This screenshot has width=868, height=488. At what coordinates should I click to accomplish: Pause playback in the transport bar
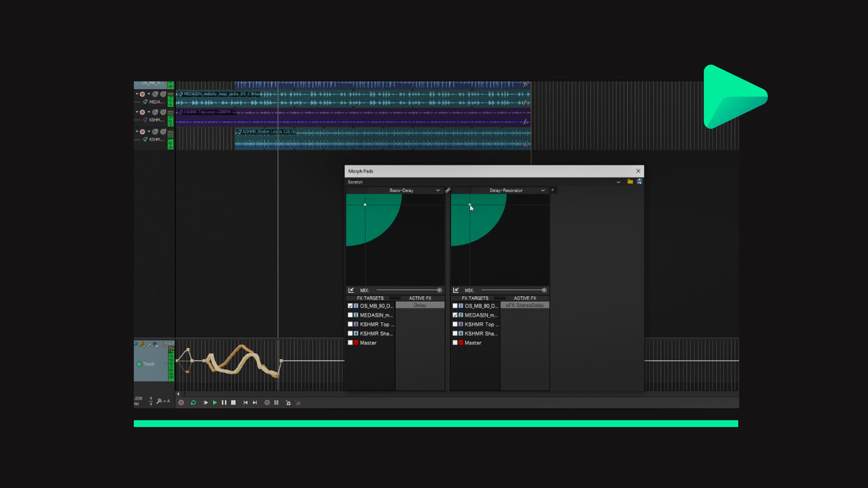pyautogui.click(x=224, y=403)
